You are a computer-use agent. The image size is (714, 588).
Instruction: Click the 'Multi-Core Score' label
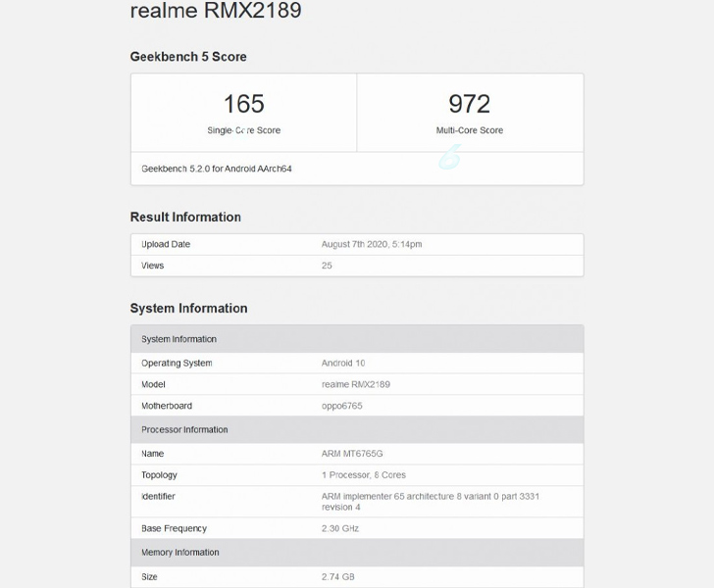coord(470,130)
